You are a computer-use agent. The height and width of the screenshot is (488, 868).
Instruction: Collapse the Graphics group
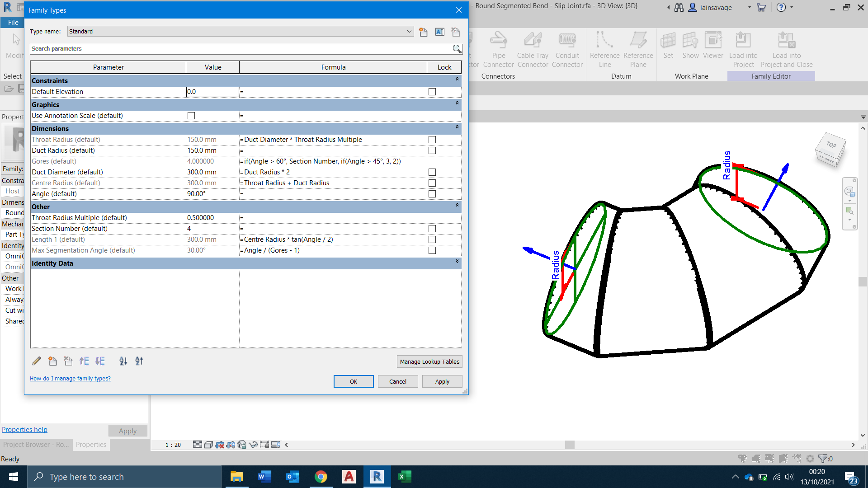pyautogui.click(x=457, y=103)
